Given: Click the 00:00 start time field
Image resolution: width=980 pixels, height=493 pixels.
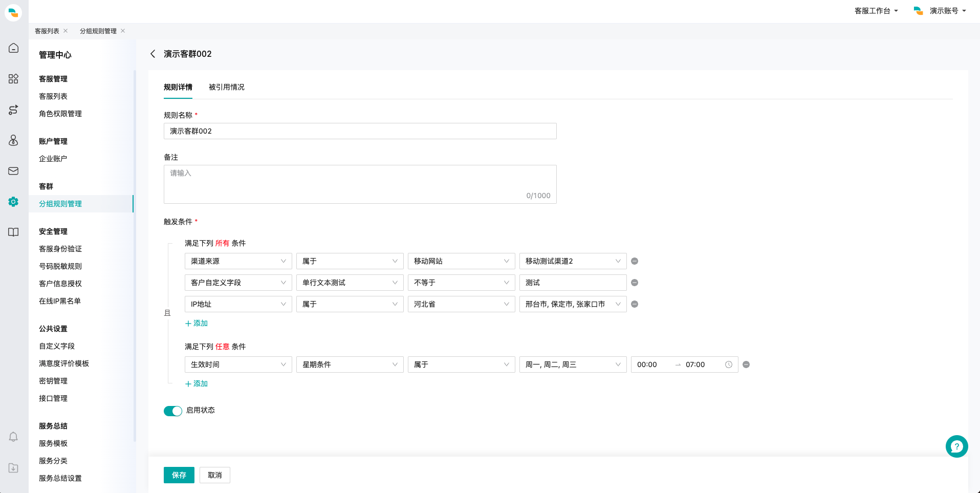Looking at the screenshot, I should [652, 365].
